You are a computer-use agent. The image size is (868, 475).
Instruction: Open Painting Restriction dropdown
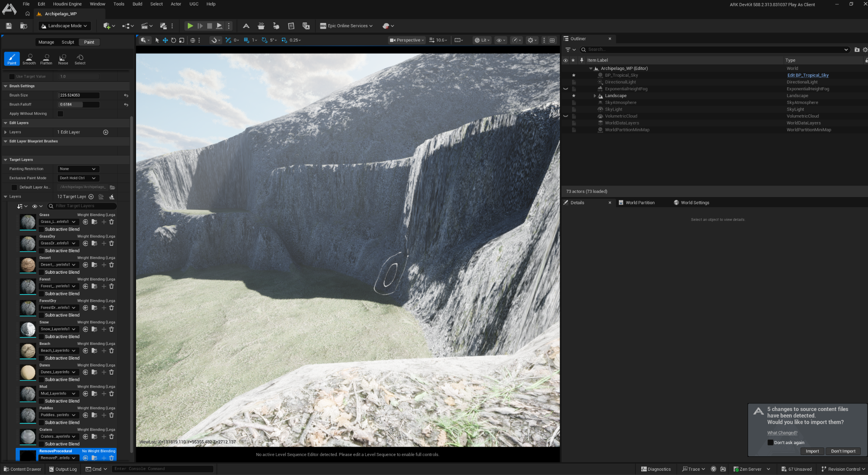78,169
